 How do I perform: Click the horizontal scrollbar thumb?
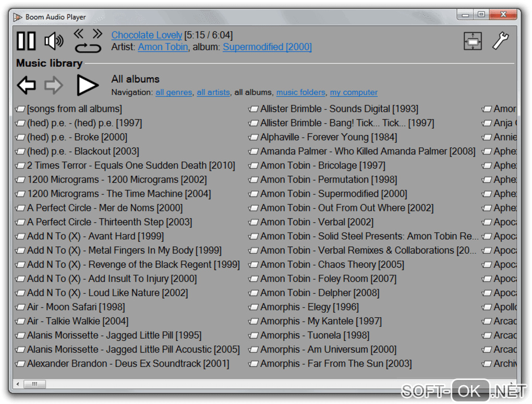coord(34,384)
